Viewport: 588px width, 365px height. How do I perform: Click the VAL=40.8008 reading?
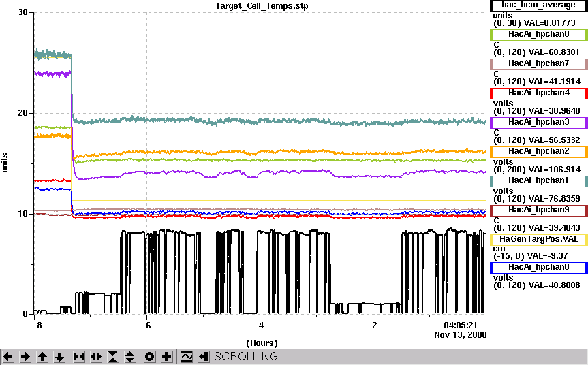554,285
